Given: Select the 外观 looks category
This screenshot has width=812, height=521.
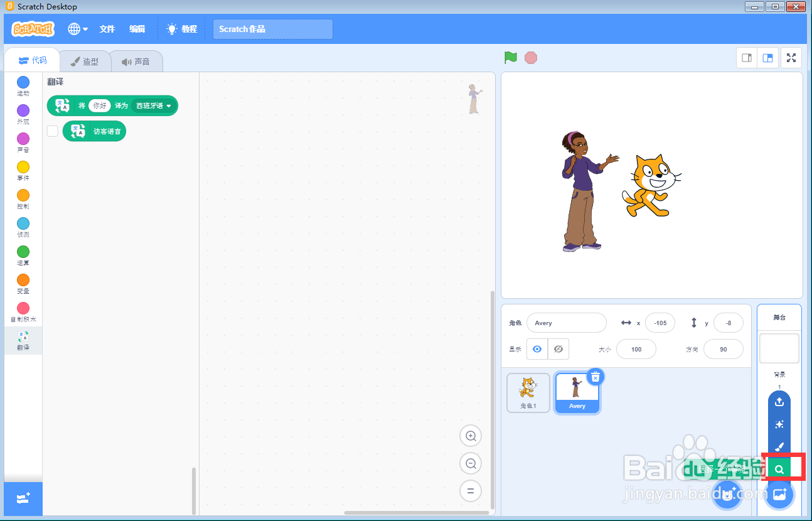Looking at the screenshot, I should (x=23, y=115).
